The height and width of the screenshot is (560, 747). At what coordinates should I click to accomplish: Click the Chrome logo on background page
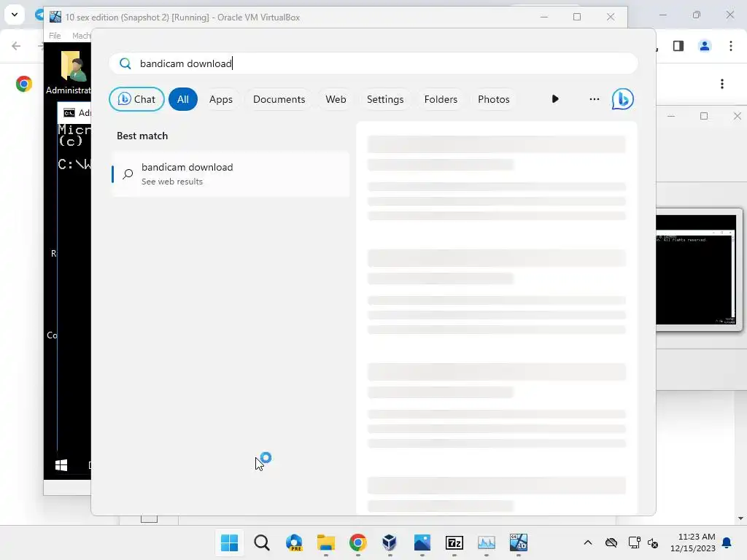click(x=24, y=84)
